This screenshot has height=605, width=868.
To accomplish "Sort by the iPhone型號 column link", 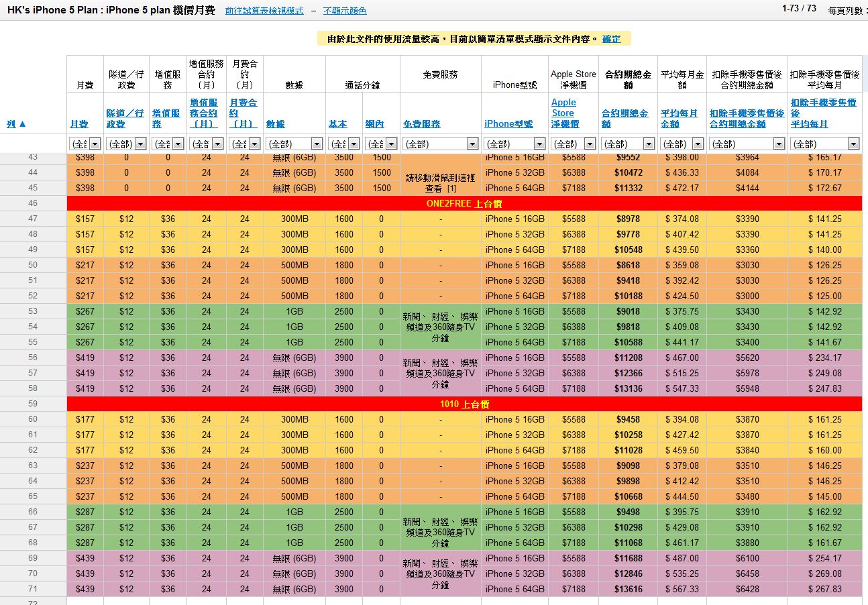I will point(508,124).
